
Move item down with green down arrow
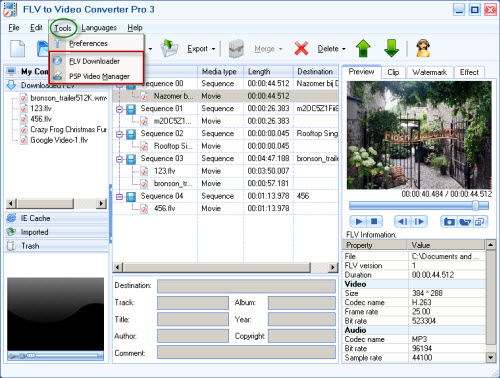click(x=391, y=49)
